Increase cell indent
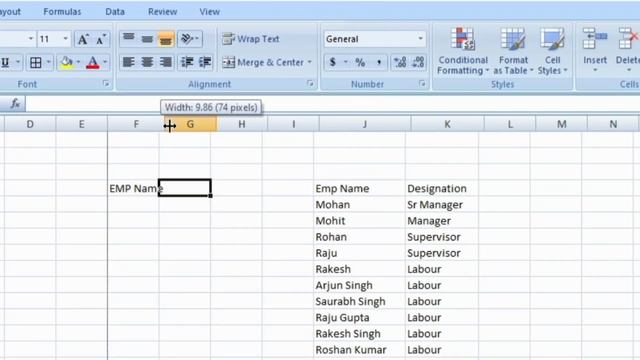This screenshot has height=360, width=640. pyautogui.click(x=204, y=62)
